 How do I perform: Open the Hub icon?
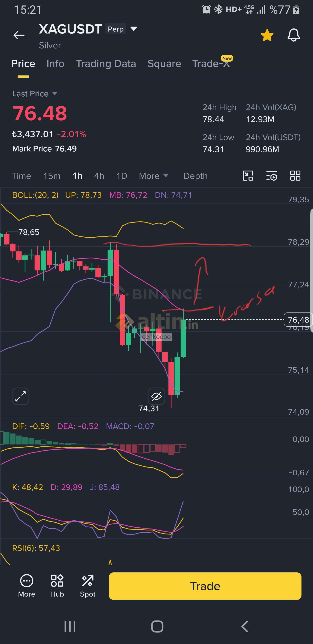pos(57,586)
